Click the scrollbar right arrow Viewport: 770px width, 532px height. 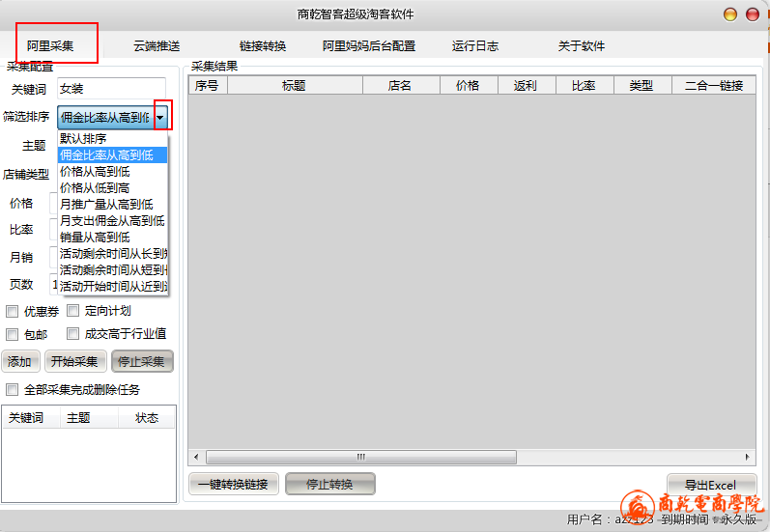[748, 457]
